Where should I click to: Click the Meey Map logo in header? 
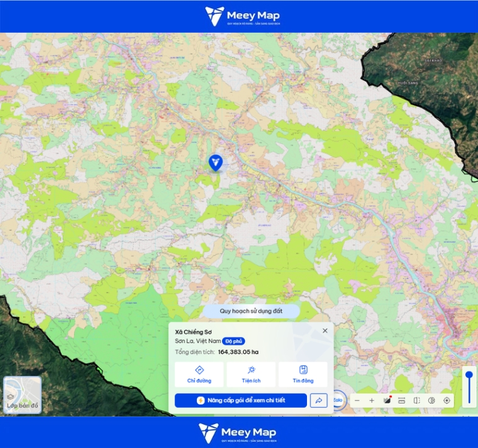[x=242, y=16]
